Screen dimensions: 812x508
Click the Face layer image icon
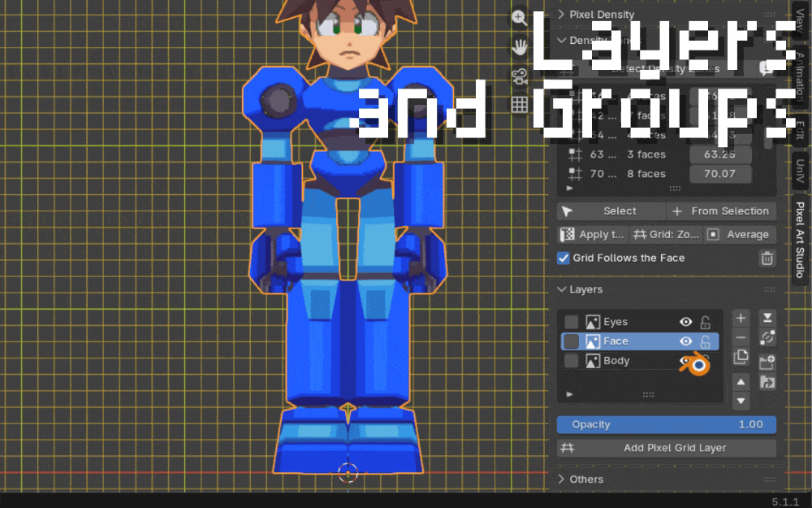coord(593,341)
